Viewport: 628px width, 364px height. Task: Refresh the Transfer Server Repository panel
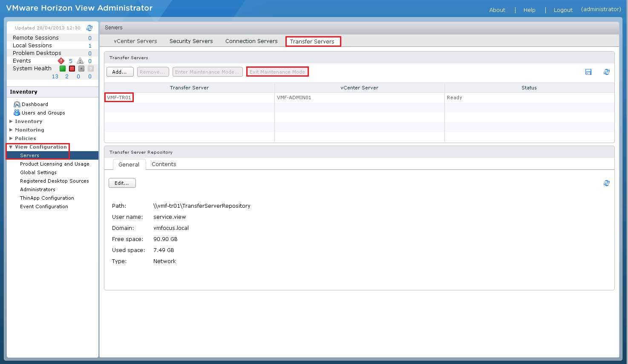(x=607, y=183)
